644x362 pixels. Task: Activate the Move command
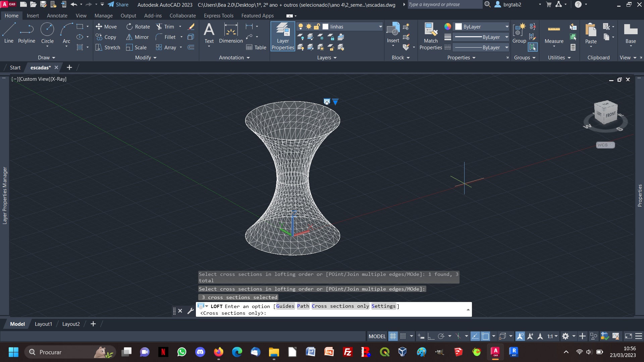click(x=106, y=26)
